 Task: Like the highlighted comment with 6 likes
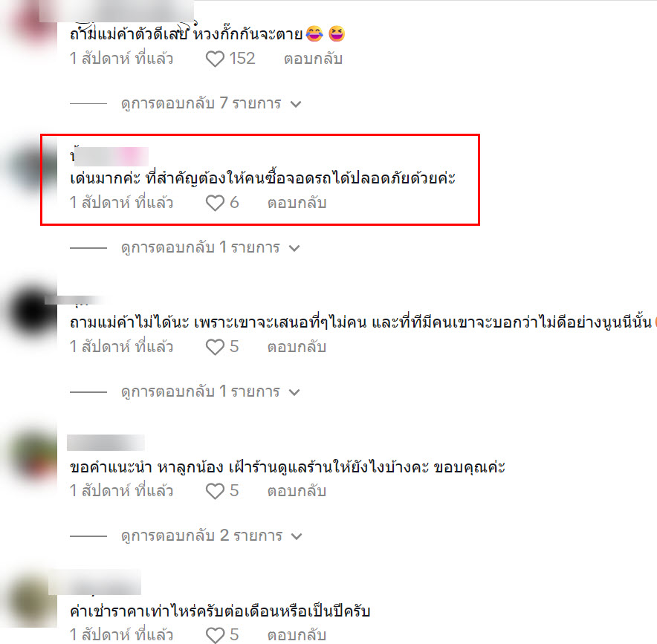pos(215,203)
